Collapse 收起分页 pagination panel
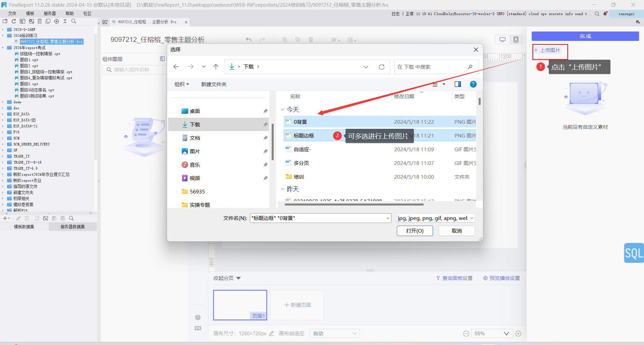The height and width of the screenshot is (345, 644). [x=227, y=278]
